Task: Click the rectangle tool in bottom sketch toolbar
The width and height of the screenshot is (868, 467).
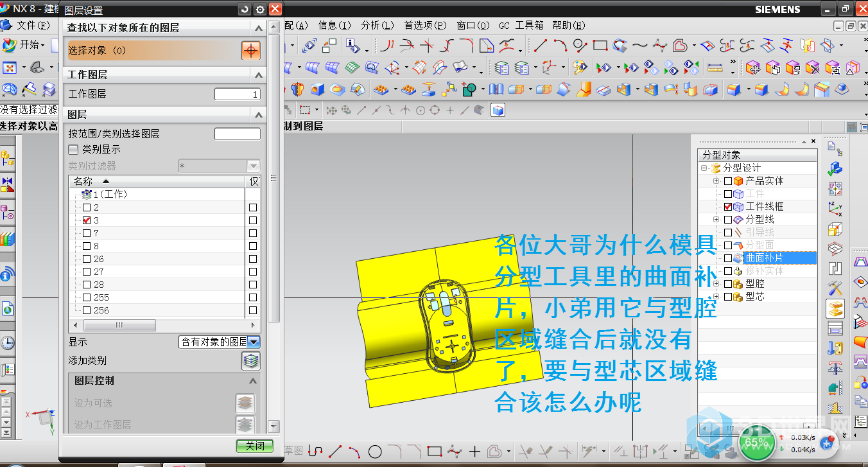Action: 435,451
